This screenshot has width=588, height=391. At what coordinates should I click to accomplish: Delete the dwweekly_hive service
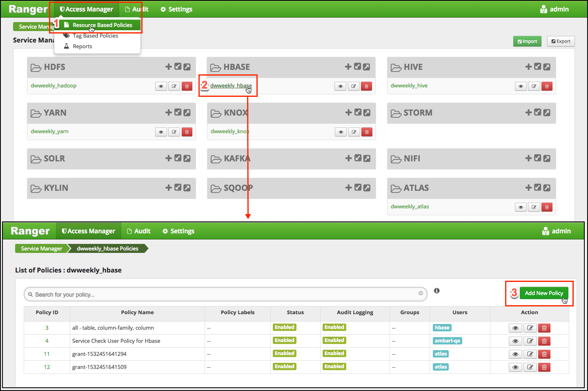547,86
